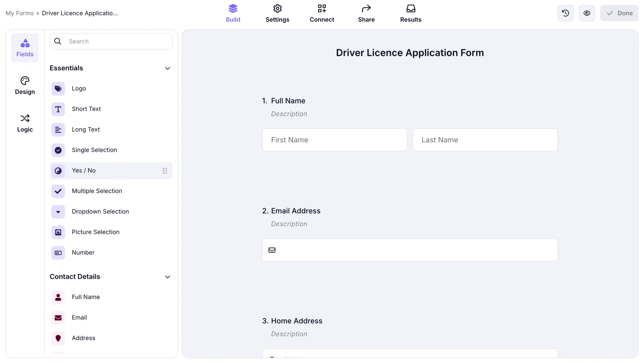Click the Done button
This screenshot has width=644, height=363.
(619, 13)
